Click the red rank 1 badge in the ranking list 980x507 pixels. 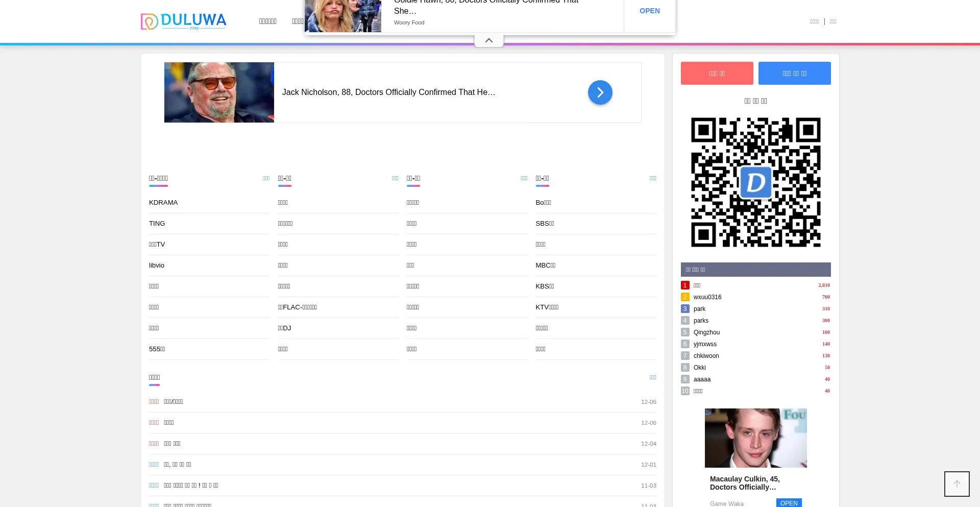point(685,285)
